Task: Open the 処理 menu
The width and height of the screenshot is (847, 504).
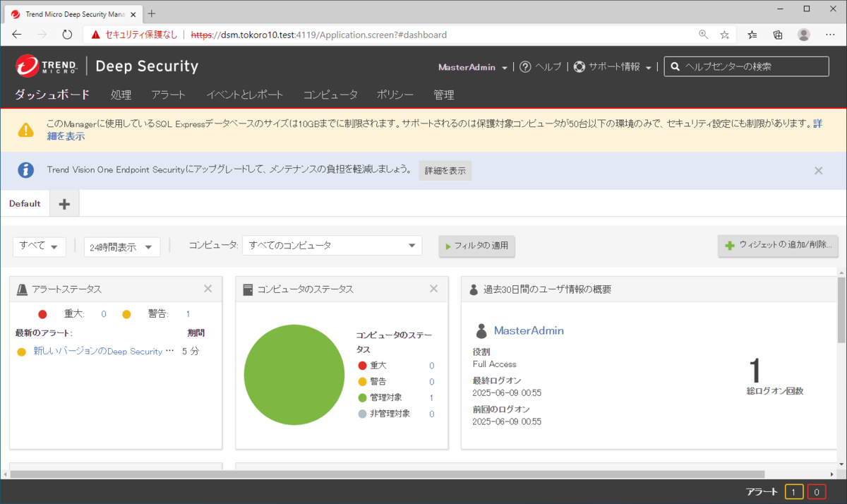Action: [x=121, y=95]
